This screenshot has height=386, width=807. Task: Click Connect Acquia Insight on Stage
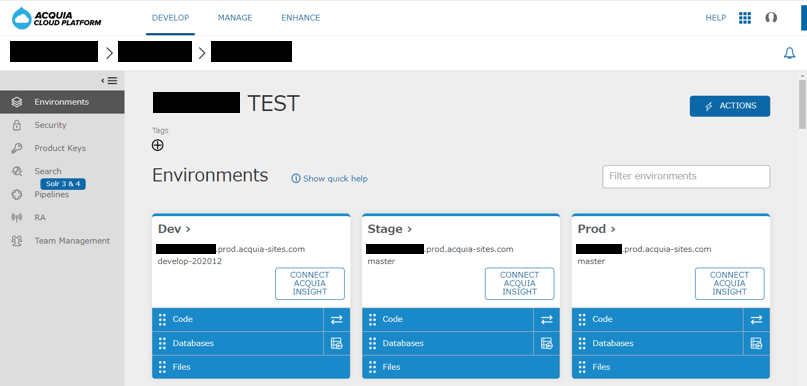click(x=519, y=284)
